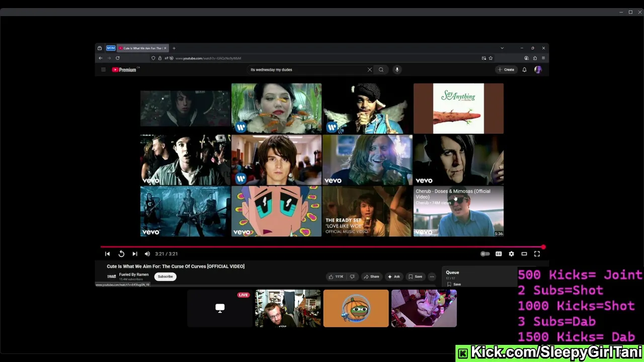Screen dimensions: 644x362
Task: Switch player to theater mode
Action: click(524, 254)
